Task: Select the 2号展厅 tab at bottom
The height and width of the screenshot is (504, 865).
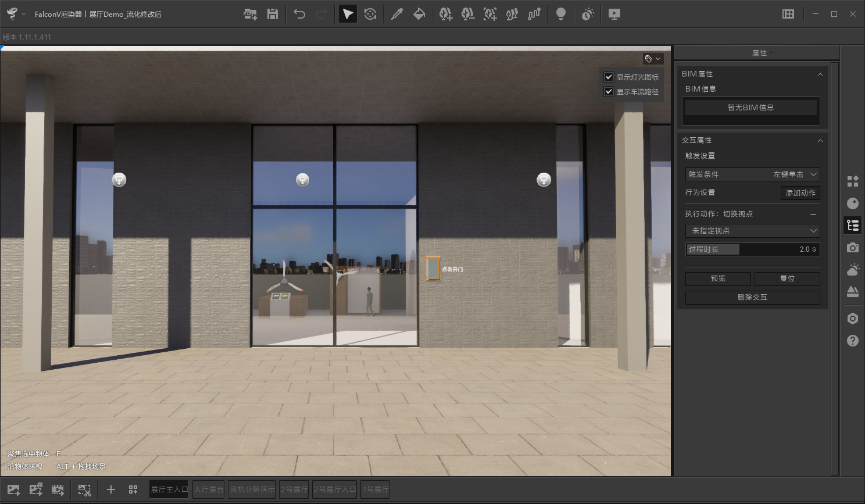Action: (294, 489)
